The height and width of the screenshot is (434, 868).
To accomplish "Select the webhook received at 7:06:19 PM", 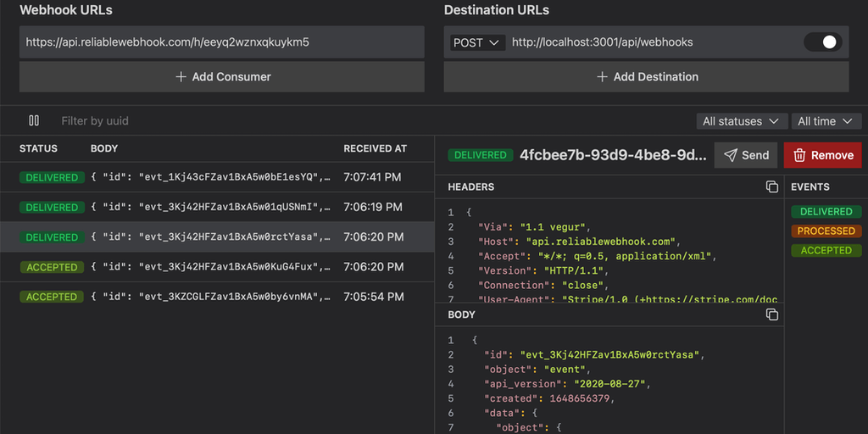I will pyautogui.click(x=217, y=207).
